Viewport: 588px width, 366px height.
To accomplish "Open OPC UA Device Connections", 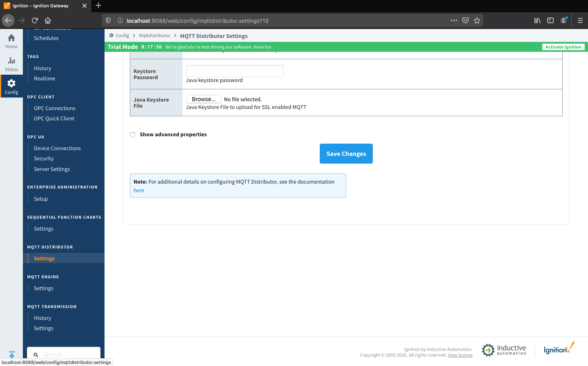I will (x=57, y=148).
